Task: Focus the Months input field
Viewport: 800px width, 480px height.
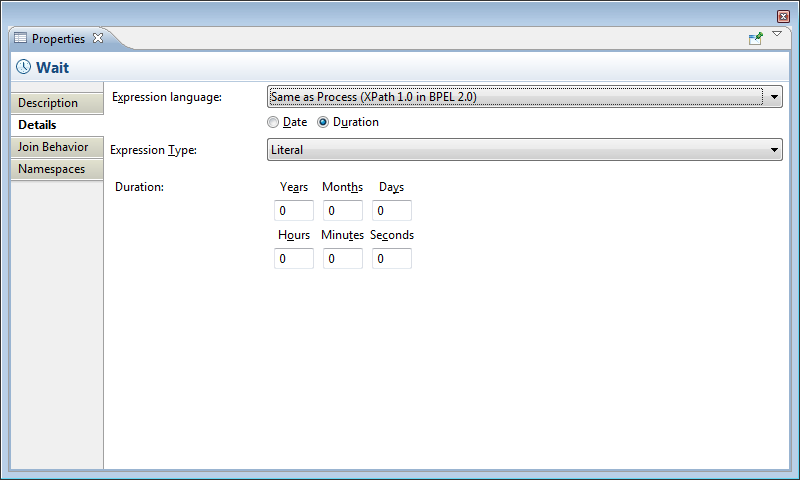Action: 343,211
